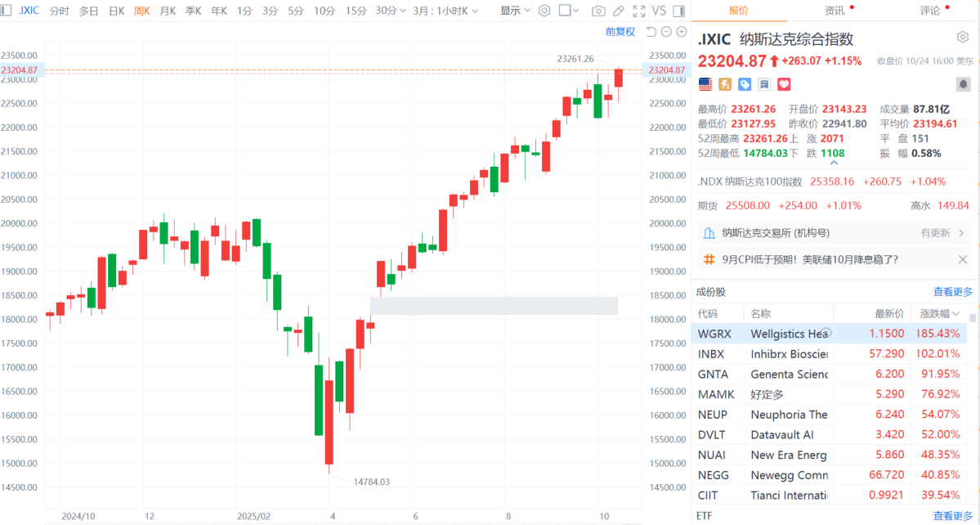
Task: Select the pencil drawing tool
Action: click(619, 11)
